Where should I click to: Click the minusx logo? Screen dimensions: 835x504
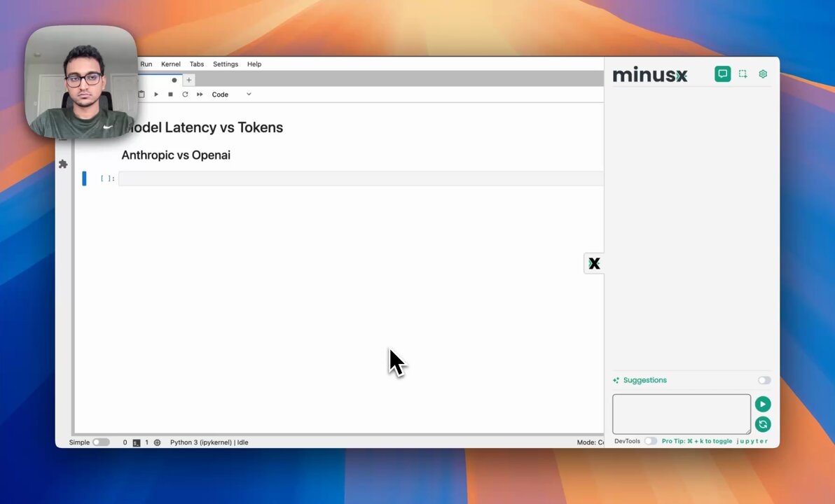[649, 74]
